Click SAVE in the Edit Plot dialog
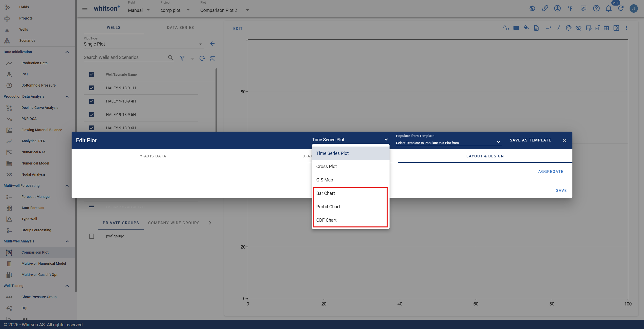 [561, 191]
